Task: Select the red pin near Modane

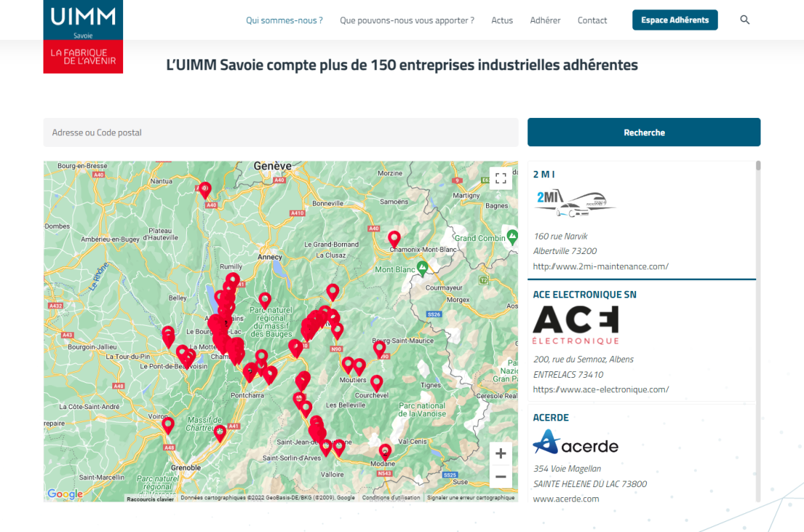Action: coord(385,452)
